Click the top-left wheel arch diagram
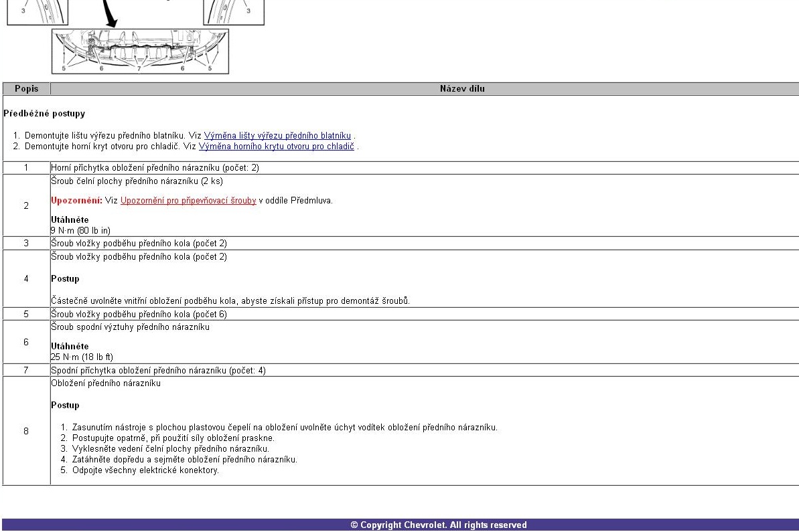The width and height of the screenshot is (799, 532). click(x=30, y=11)
